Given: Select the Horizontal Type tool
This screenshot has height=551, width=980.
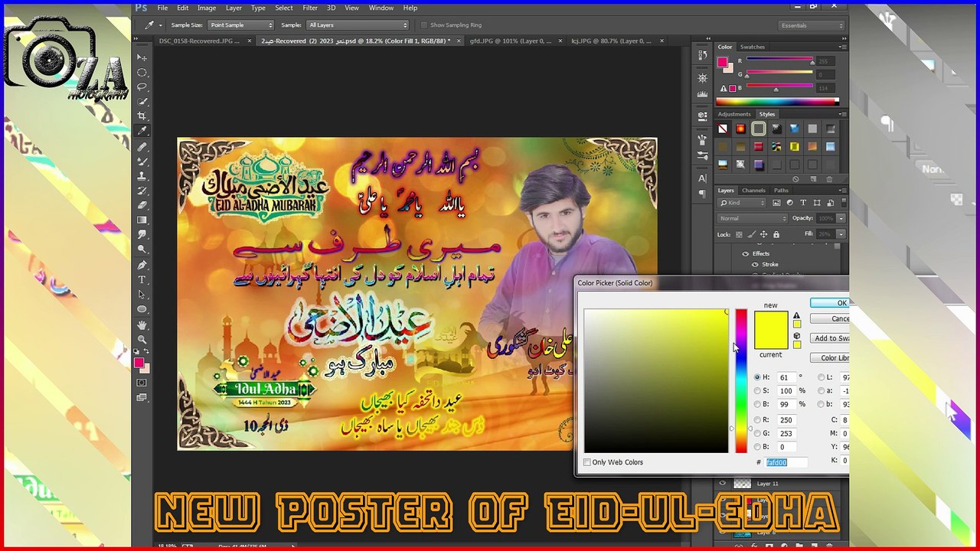Looking at the screenshot, I should coord(142,279).
